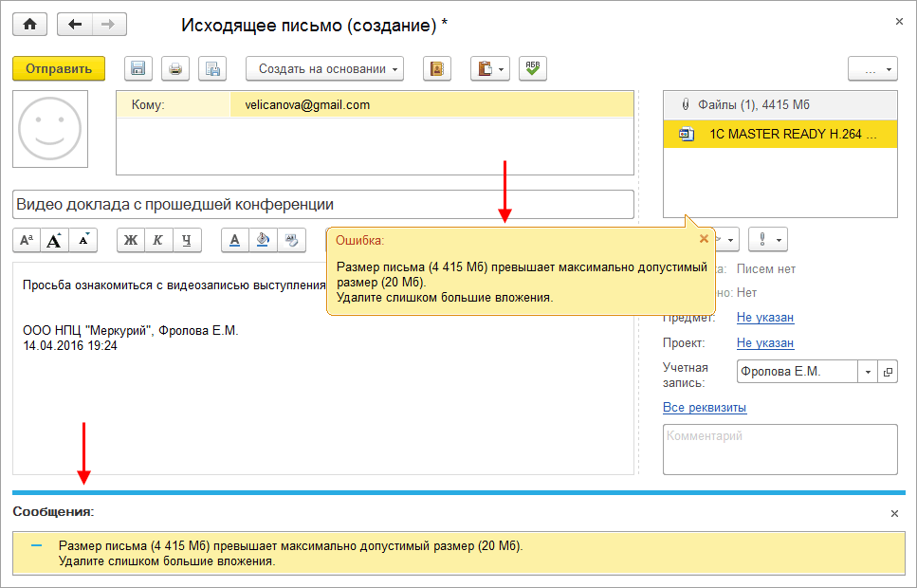
Task: Open the Фролова Е.М. account record icon
Action: (x=888, y=372)
